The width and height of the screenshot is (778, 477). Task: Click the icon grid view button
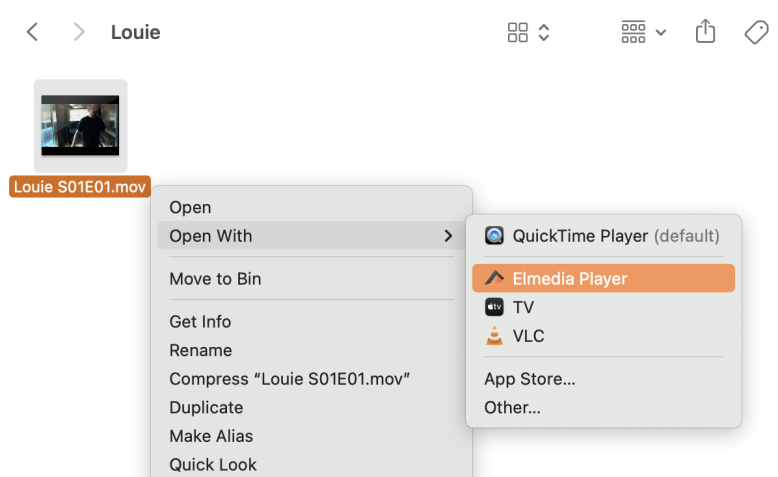click(x=518, y=32)
